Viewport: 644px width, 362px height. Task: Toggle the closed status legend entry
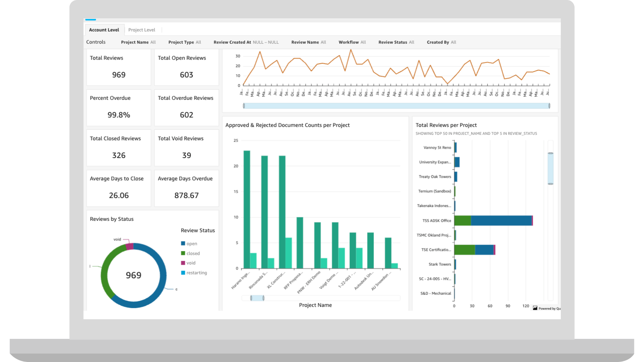193,253
